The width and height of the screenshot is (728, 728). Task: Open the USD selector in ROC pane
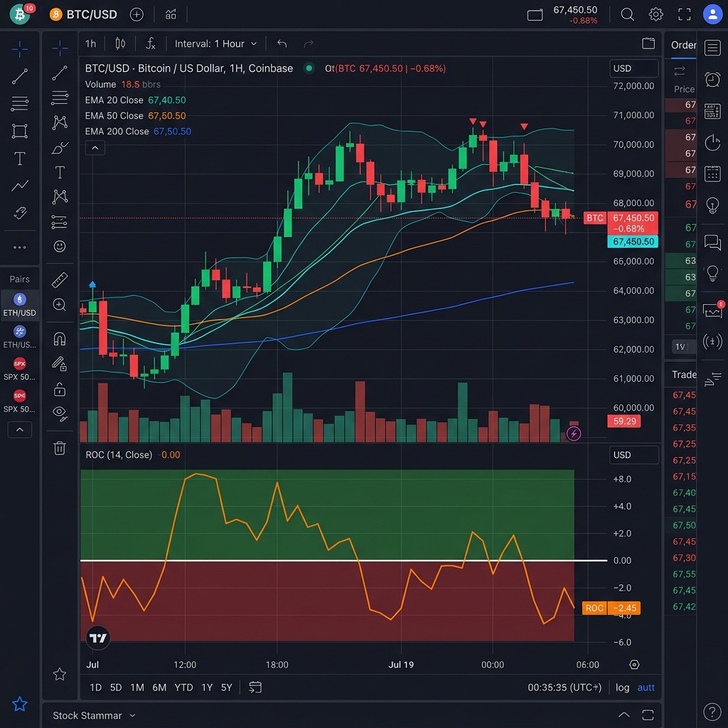(x=633, y=455)
